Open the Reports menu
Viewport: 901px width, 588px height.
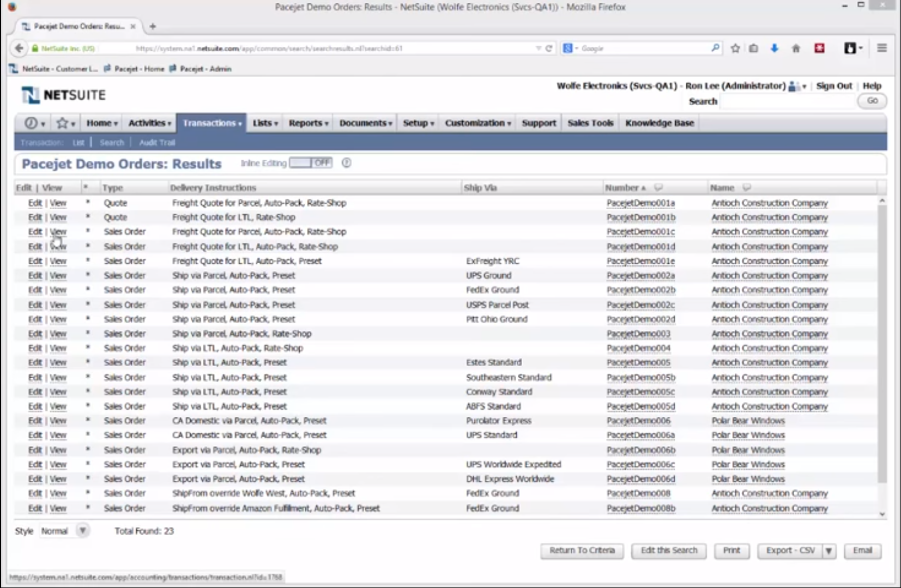click(309, 123)
